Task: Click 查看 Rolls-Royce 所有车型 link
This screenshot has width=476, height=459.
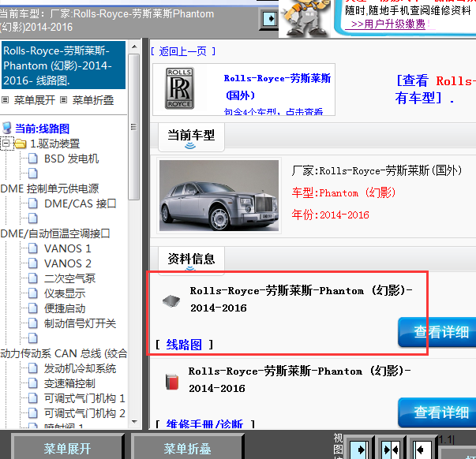Action: pos(435,89)
